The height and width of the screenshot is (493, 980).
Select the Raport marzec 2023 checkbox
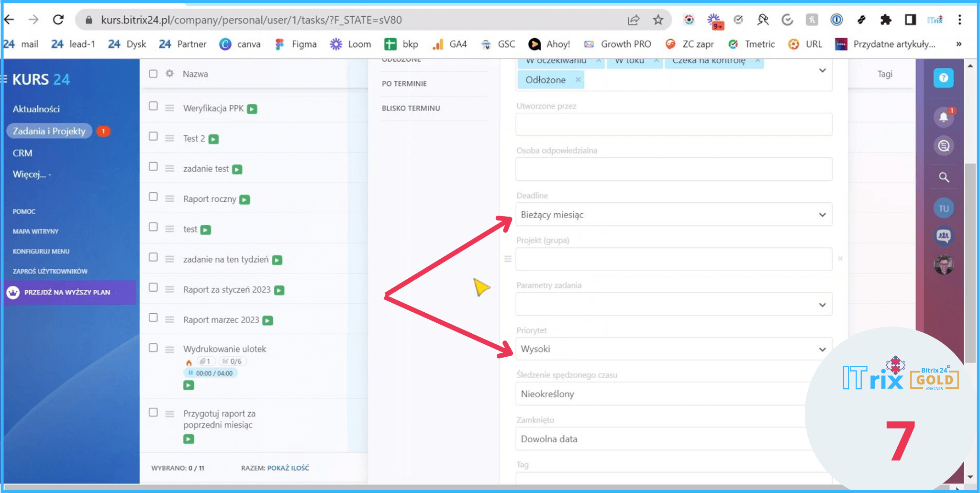click(x=153, y=318)
